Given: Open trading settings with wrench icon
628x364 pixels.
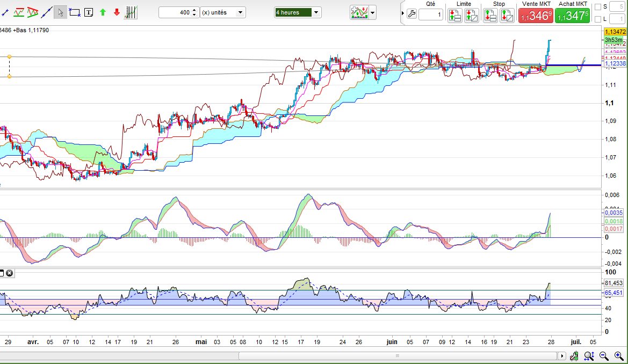Looking at the screenshot, I should click(x=411, y=15).
